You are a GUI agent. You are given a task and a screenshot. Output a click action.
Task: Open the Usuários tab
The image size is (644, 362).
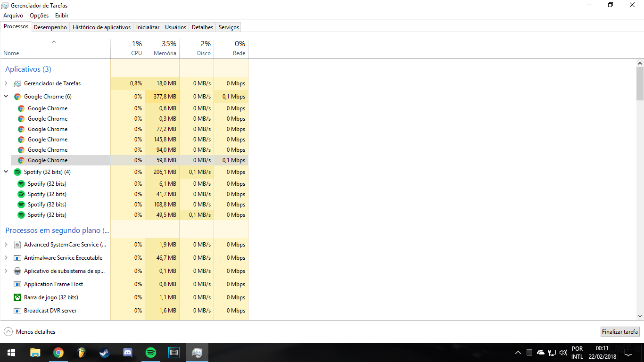coord(176,27)
